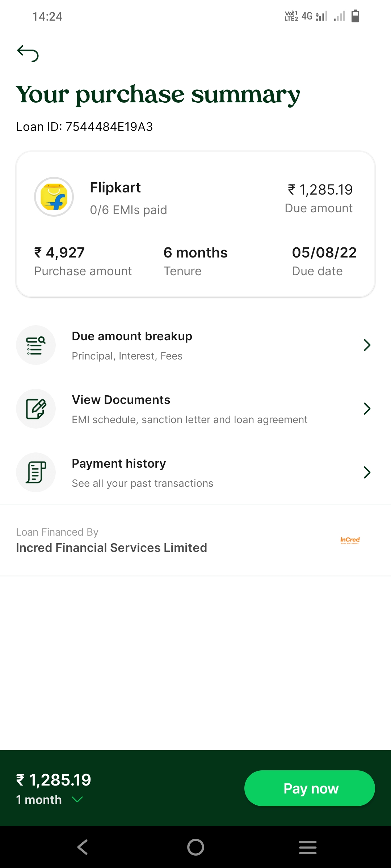Select View Documents label
Viewport: 391px width, 868px height.
coord(121,400)
